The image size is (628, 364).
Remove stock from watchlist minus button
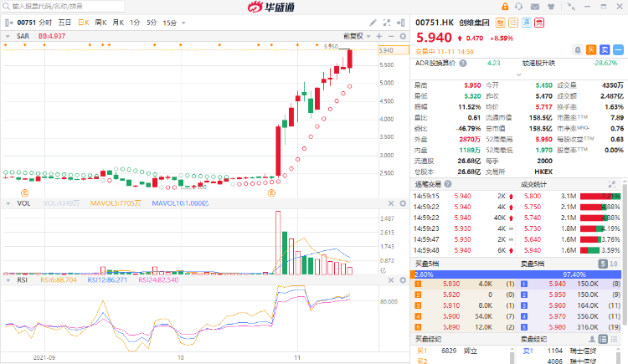(619, 49)
